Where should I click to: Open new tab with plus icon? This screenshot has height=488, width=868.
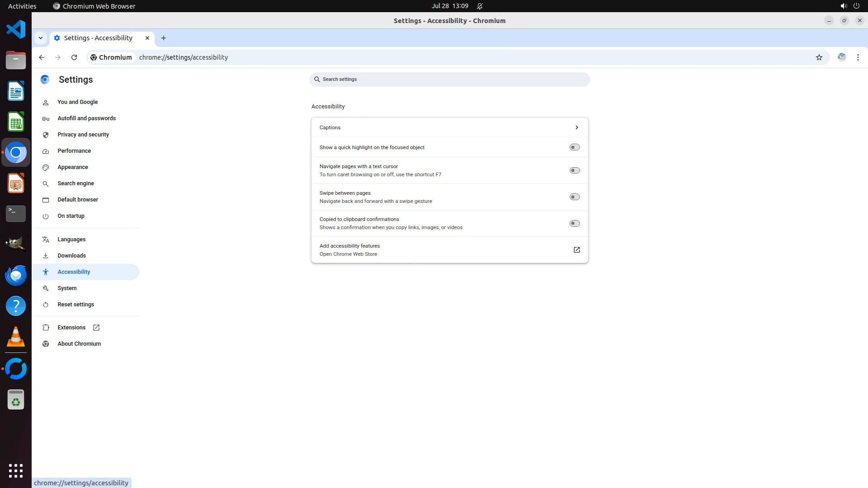(x=164, y=38)
